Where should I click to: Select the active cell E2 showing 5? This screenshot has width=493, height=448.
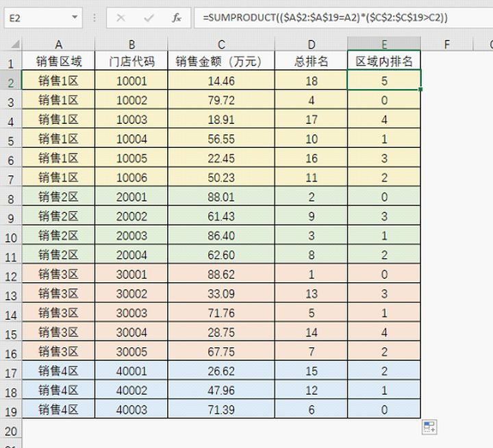[384, 81]
